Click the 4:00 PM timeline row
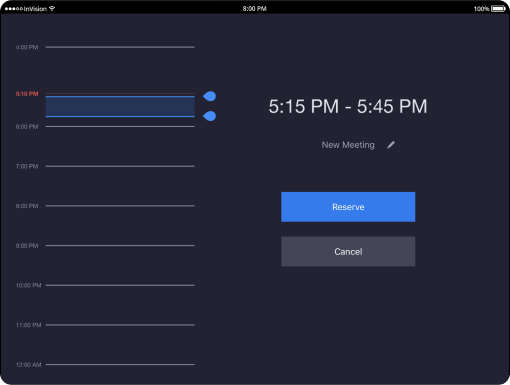Screen dimensions: 510x385 [x=105, y=47]
